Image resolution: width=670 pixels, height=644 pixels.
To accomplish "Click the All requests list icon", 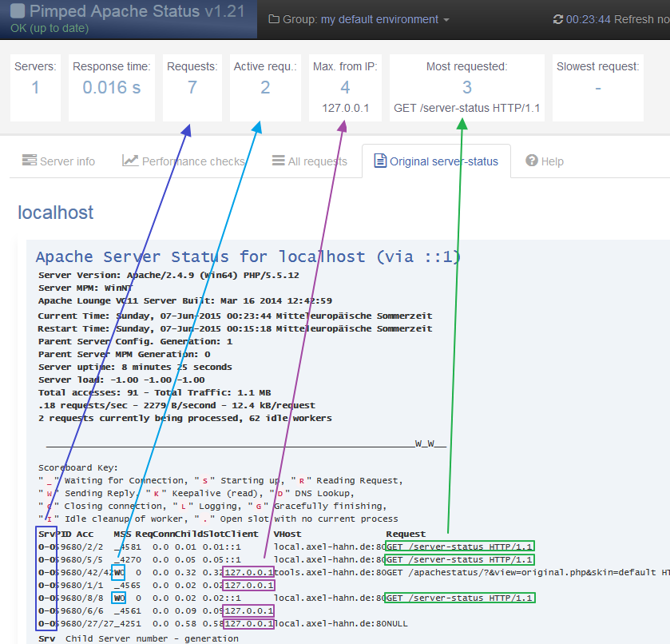I will point(279,161).
